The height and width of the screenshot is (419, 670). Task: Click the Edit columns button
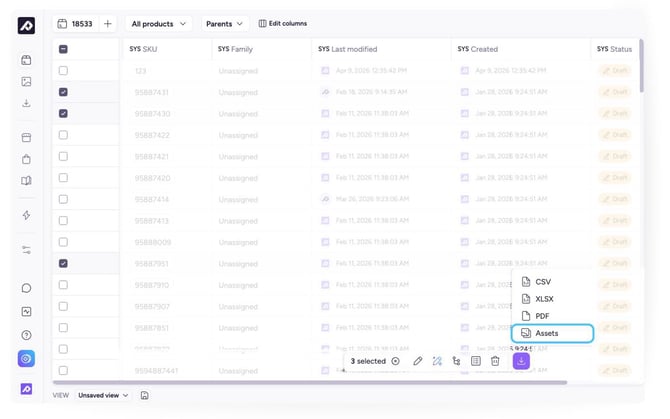pos(283,23)
